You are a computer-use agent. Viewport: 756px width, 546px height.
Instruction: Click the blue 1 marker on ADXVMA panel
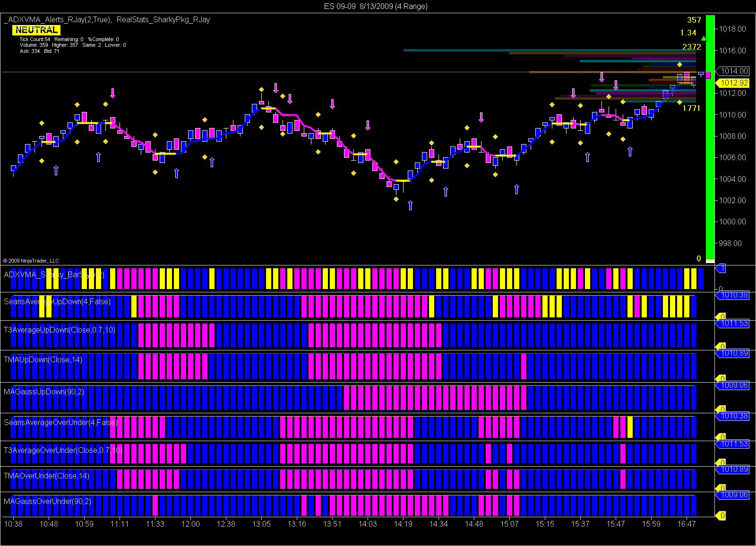[x=721, y=268]
